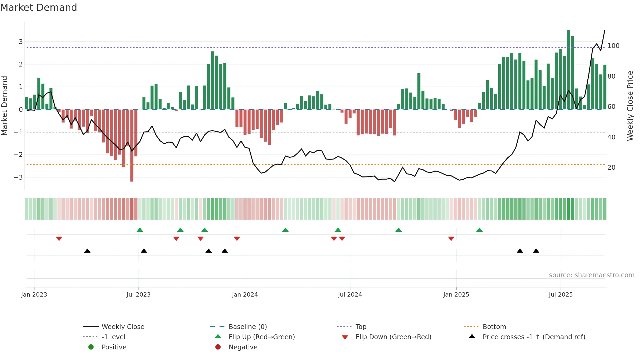Click the third red Flip Down triangle from the left
Screen dimensions: 644x362
[x=200, y=239]
